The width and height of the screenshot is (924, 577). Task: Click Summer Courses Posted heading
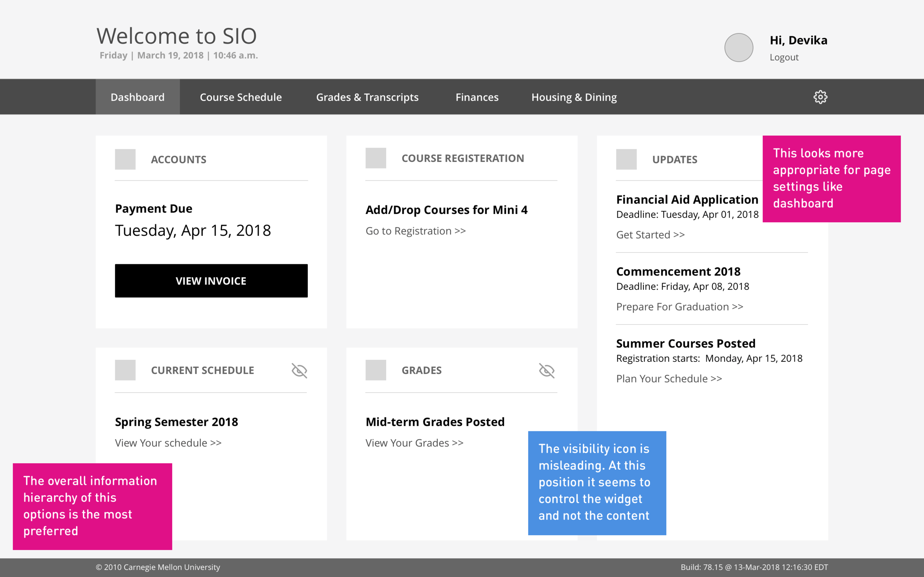coord(686,343)
